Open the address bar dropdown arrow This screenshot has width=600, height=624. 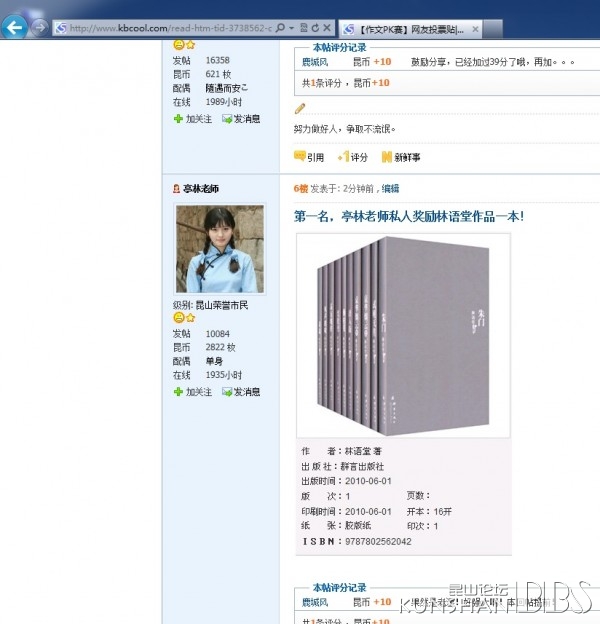[x=292, y=28]
